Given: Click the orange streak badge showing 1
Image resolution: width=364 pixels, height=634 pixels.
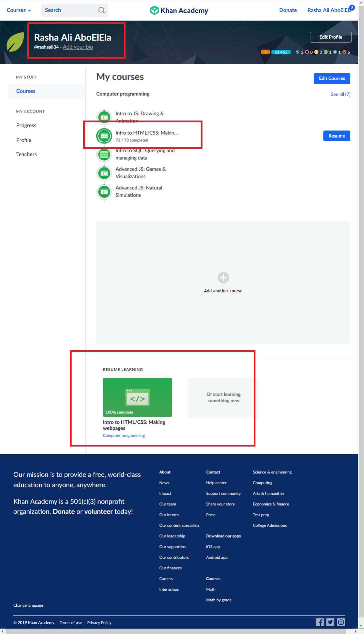Looking at the screenshot, I should (265, 52).
